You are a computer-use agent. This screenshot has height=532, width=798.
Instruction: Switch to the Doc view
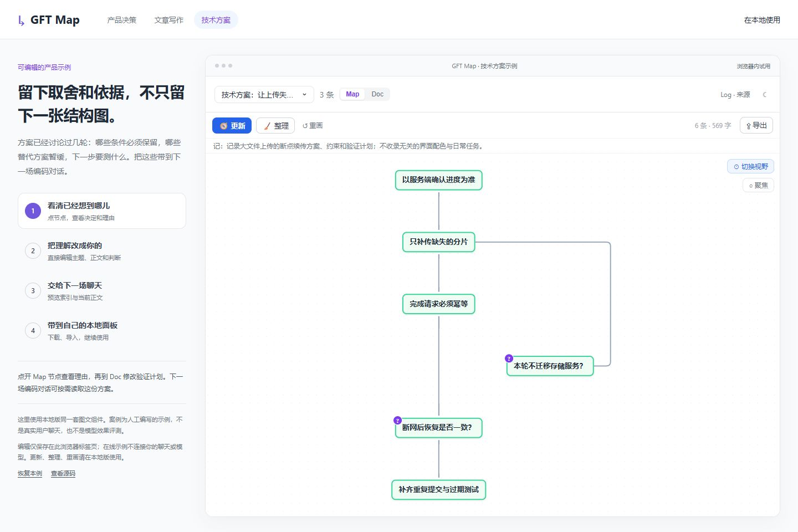(377, 94)
